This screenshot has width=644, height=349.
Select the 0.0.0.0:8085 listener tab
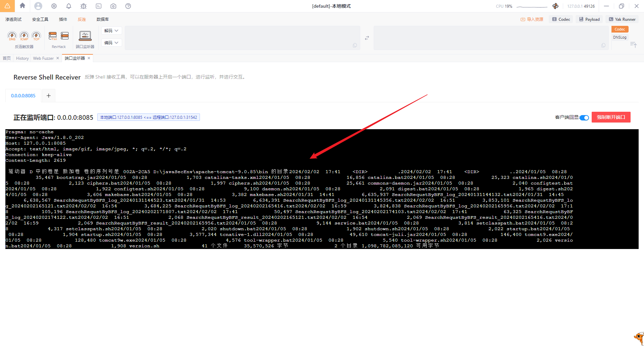pyautogui.click(x=23, y=96)
